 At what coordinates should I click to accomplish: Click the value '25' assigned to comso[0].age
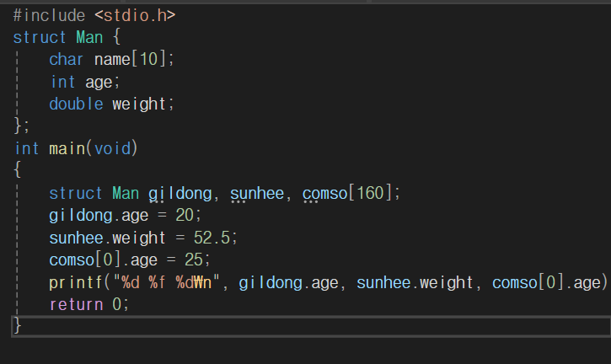(194, 260)
